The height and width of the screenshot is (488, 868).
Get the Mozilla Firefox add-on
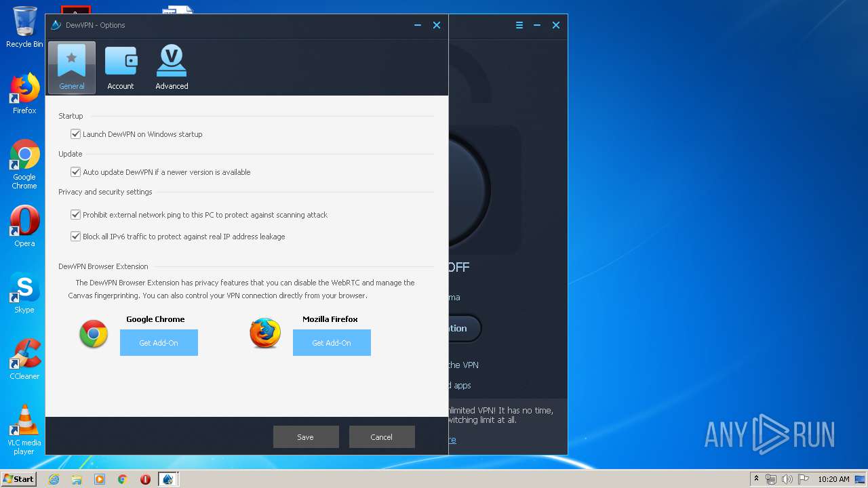tap(332, 343)
